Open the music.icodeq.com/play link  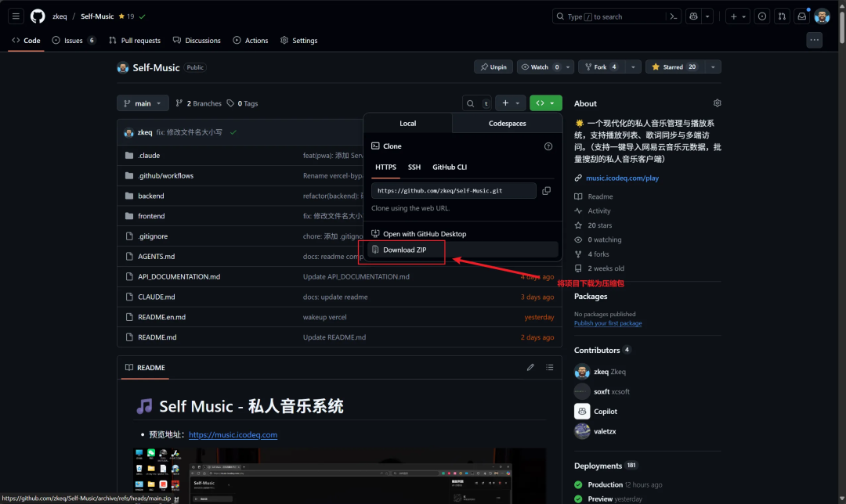[622, 178]
